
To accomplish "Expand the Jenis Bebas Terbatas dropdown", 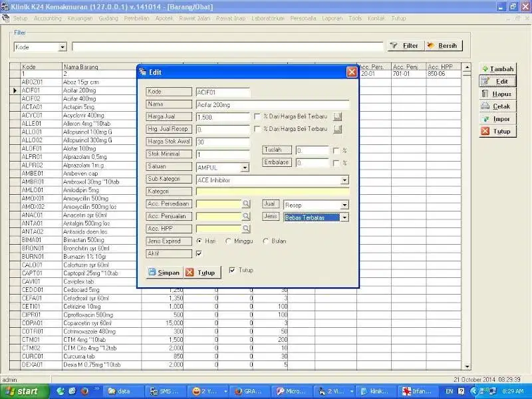I will click(x=344, y=217).
